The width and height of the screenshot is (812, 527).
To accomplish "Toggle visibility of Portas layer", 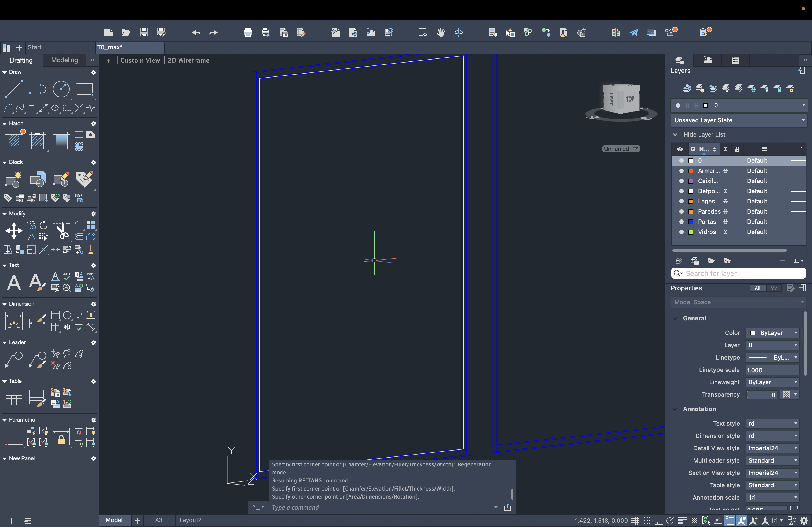I will pyautogui.click(x=681, y=222).
